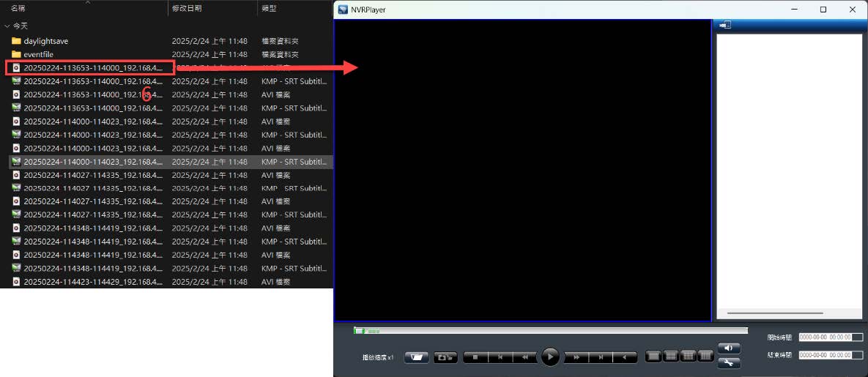Switch to the four-split view layout
The height and width of the screenshot is (377, 868).
[x=670, y=357]
